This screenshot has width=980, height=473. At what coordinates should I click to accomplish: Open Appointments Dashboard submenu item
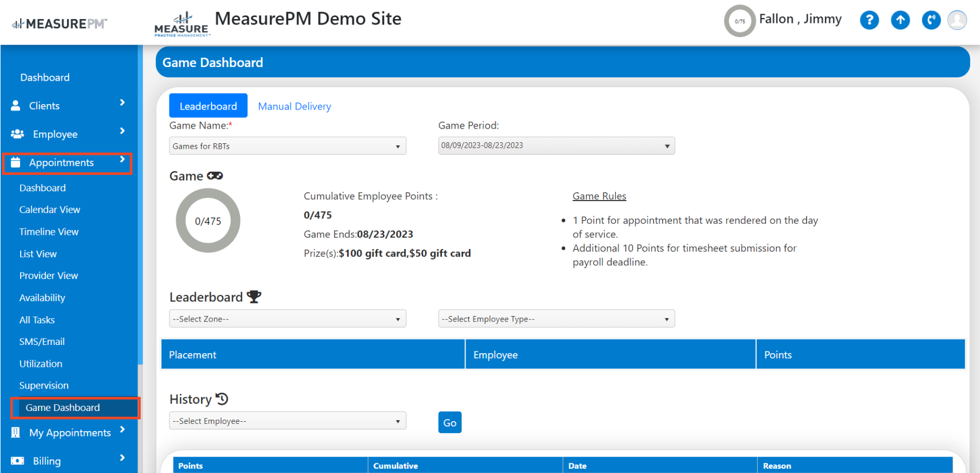coord(43,188)
